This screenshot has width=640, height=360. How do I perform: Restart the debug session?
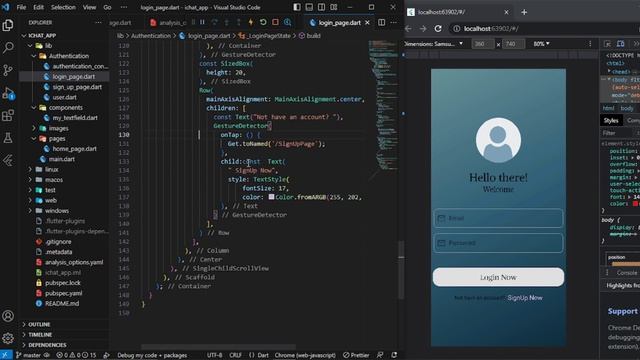click(263, 22)
